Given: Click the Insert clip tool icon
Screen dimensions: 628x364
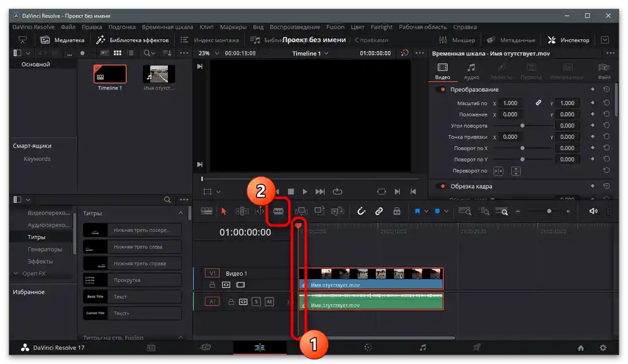Looking at the screenshot, I should pyautogui.click(x=301, y=211).
